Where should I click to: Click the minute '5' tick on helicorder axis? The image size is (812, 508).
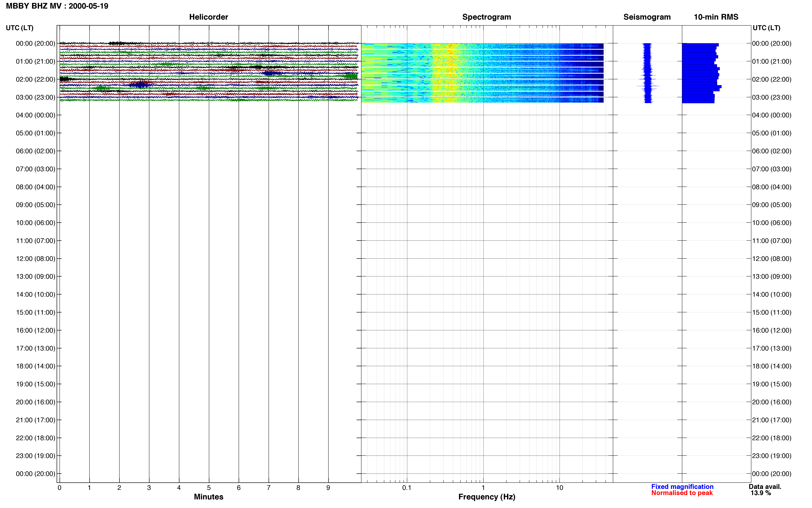coord(209,488)
